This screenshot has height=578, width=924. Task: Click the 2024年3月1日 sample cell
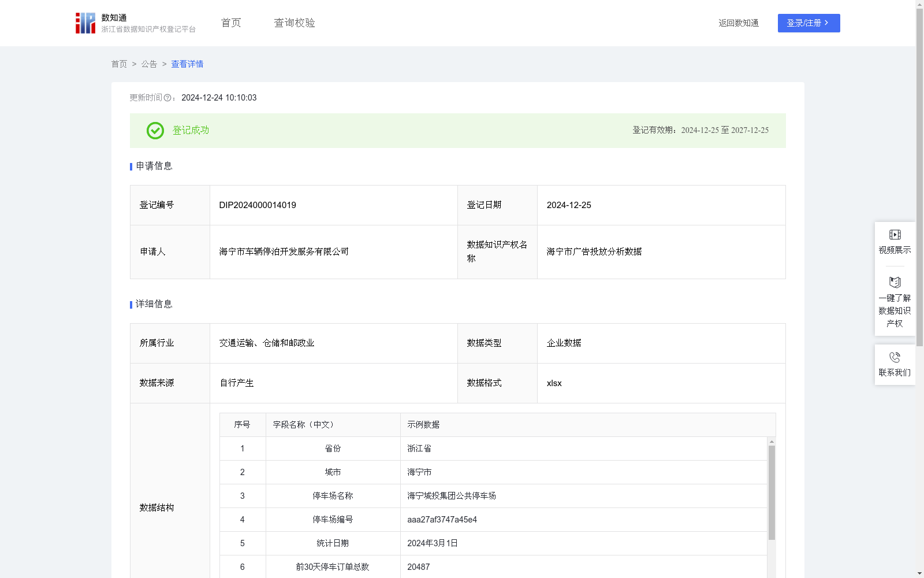pos(584,543)
